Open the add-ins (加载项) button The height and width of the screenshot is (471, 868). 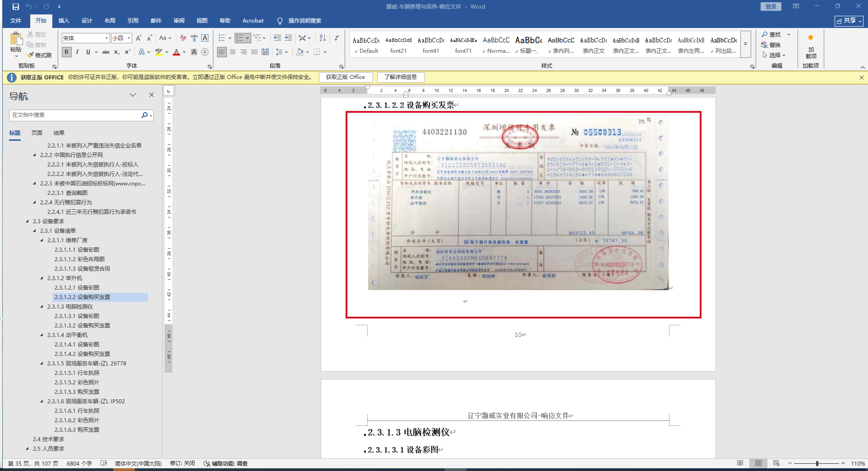(x=811, y=46)
